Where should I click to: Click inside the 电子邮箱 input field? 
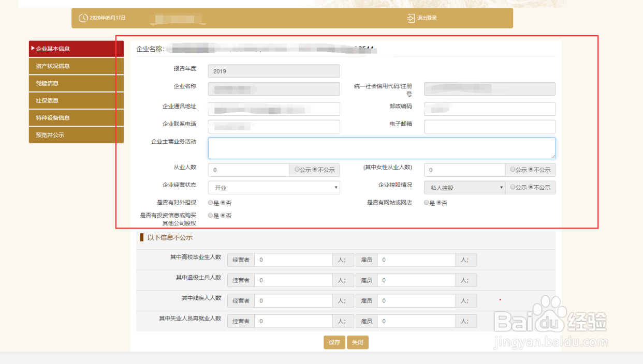click(489, 126)
